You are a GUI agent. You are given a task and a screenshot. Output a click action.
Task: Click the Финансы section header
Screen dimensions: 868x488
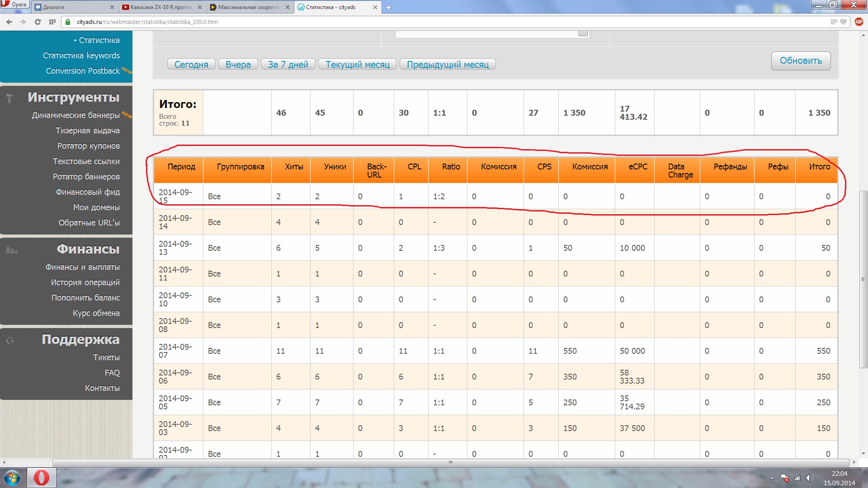pos(88,249)
